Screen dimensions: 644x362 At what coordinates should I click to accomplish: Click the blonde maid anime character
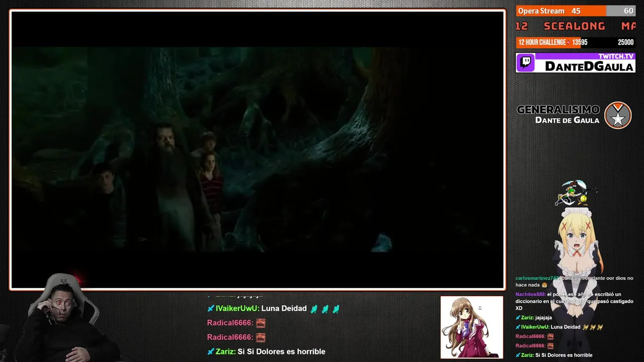pos(578,282)
